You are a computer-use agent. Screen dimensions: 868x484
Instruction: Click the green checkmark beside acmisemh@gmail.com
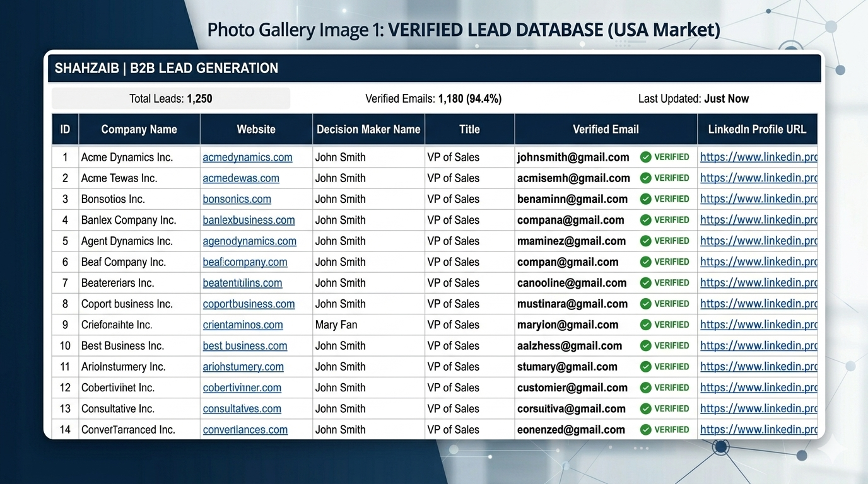(x=645, y=178)
